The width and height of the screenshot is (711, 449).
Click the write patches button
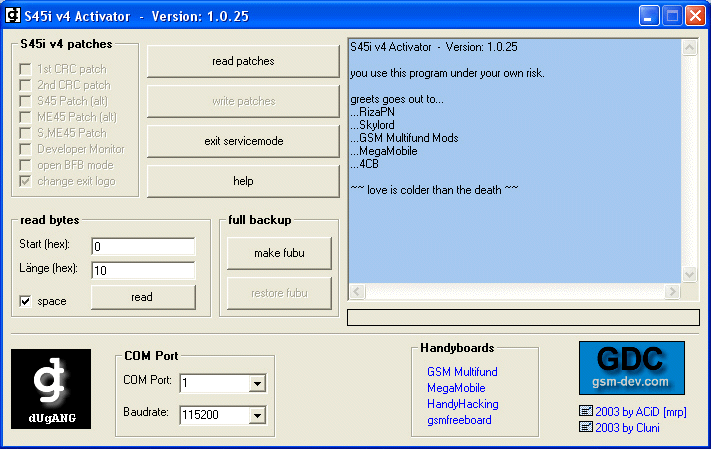click(x=243, y=101)
